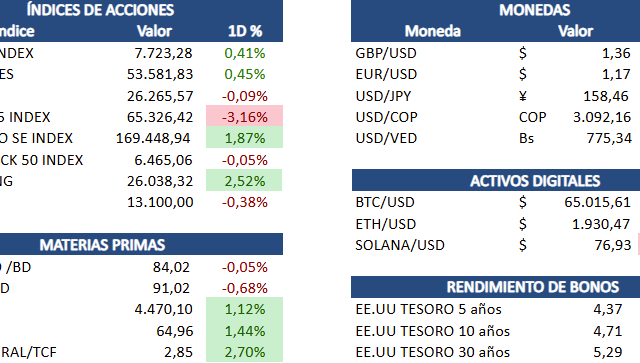Viewport: 640px width, 363px height.
Task: Click the USD/COP value 3.092,16
Action: [602, 117]
